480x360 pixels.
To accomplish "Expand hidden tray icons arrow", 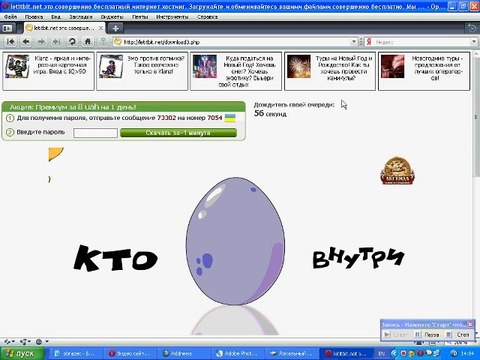I will pyautogui.click(x=394, y=353).
